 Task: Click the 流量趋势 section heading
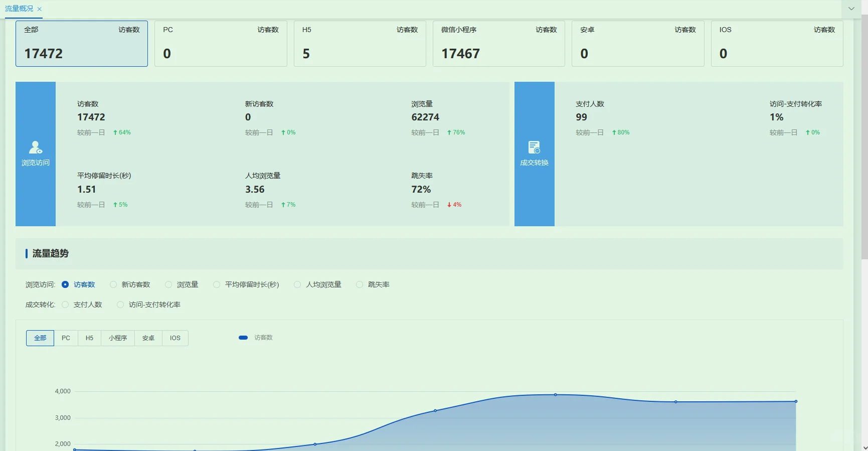coord(50,253)
